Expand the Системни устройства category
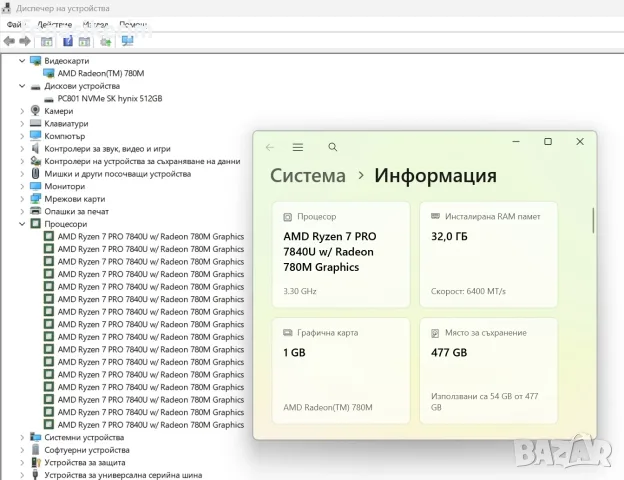Viewport: 624px width, 480px height. 22,437
